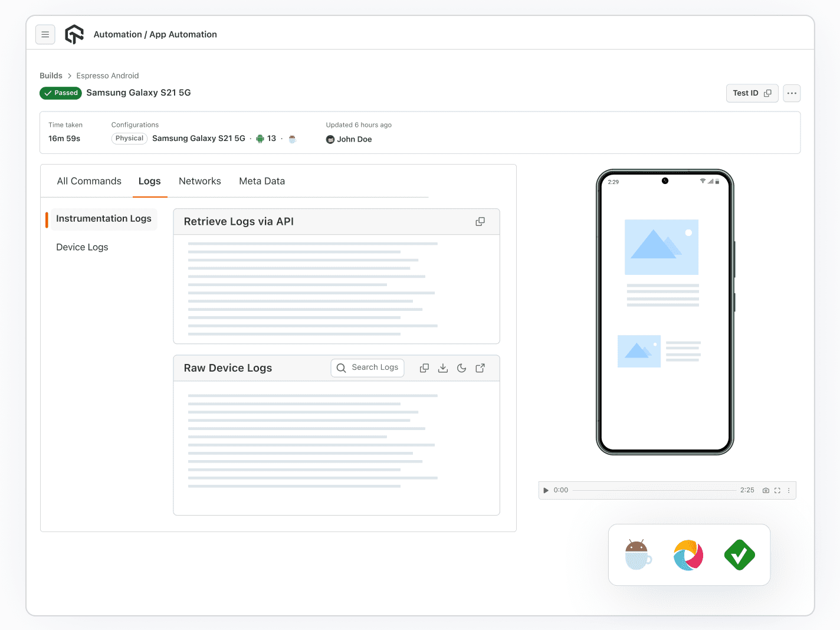Switch to Device Logs
The width and height of the screenshot is (840, 630).
click(x=82, y=247)
